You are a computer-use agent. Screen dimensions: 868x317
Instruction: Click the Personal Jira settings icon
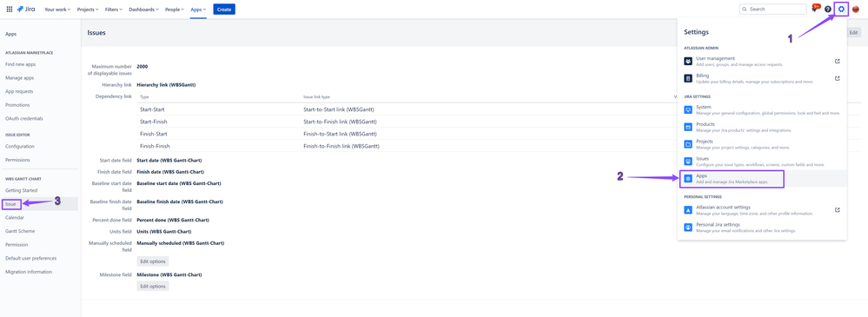[x=688, y=227]
